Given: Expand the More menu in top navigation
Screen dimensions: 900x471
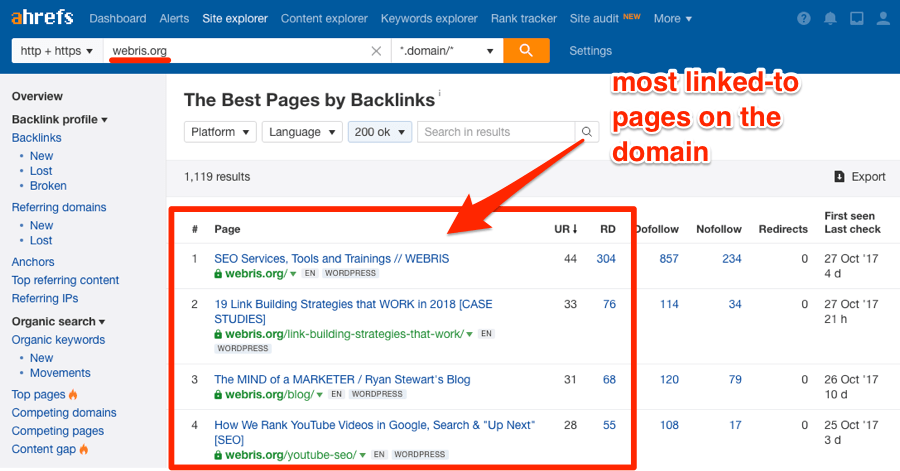Looking at the screenshot, I should (x=673, y=18).
